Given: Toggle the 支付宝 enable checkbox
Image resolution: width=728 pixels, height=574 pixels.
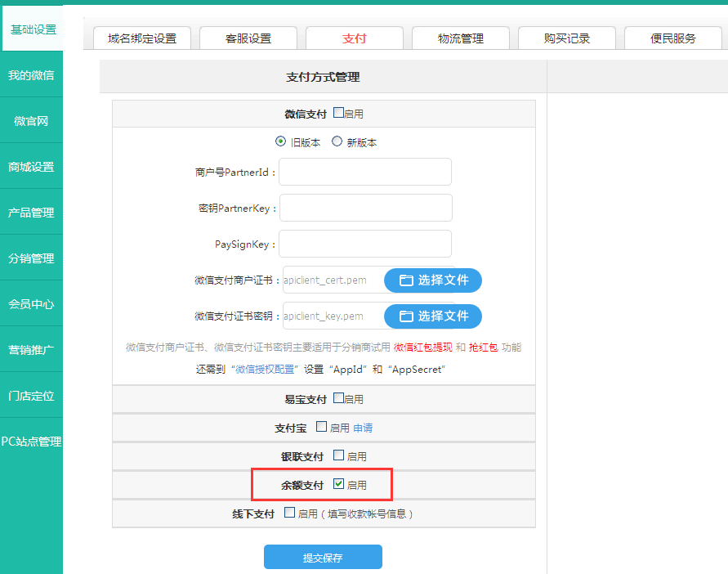Looking at the screenshot, I should tap(321, 427).
